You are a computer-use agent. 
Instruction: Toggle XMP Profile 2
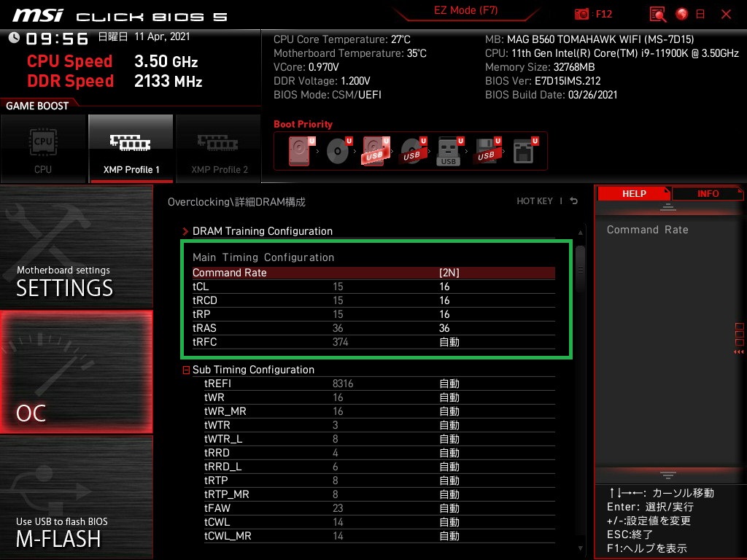(x=219, y=149)
